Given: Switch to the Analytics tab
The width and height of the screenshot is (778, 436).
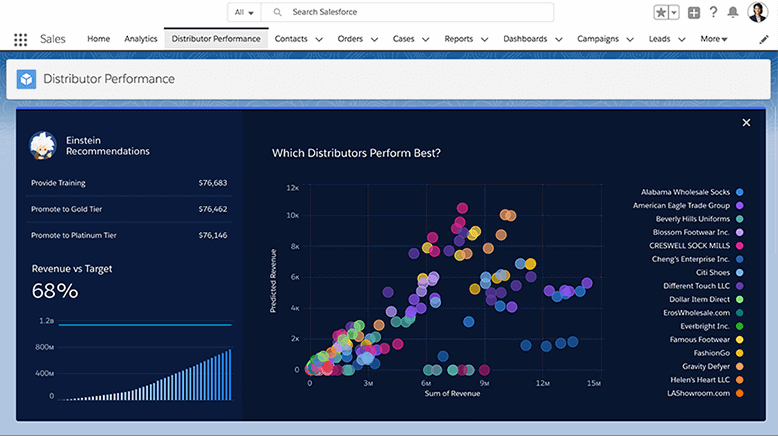Looking at the screenshot, I should 140,39.
